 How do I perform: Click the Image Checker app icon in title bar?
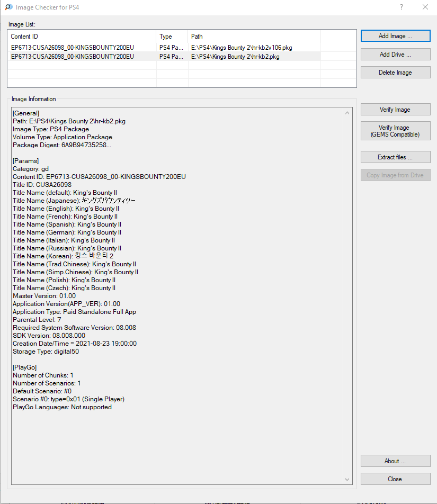point(8,7)
